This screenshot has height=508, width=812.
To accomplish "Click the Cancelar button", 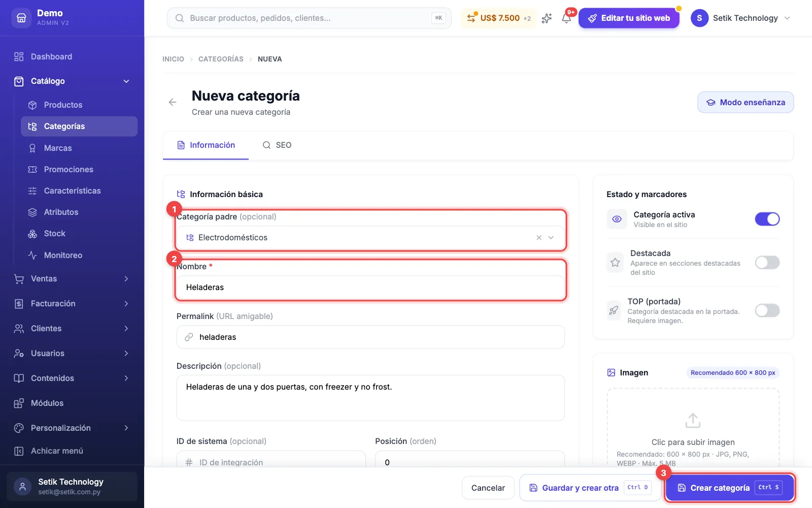I will point(488,488).
